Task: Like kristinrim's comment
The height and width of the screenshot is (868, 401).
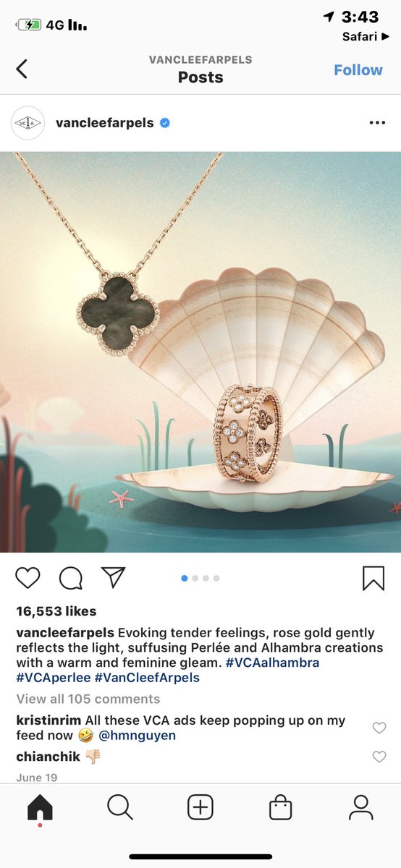Action: click(379, 728)
